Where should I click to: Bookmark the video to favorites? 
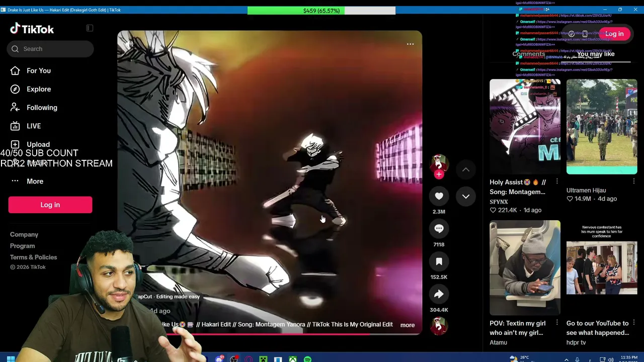coord(439,261)
